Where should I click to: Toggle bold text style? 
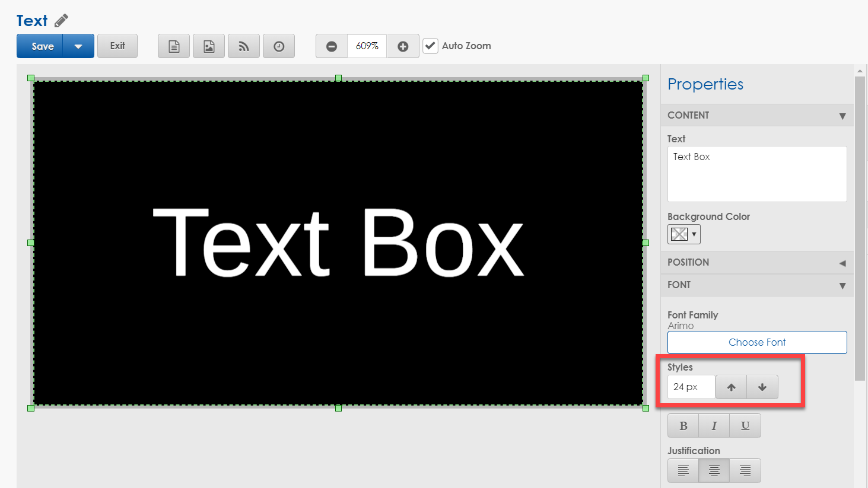[683, 426]
